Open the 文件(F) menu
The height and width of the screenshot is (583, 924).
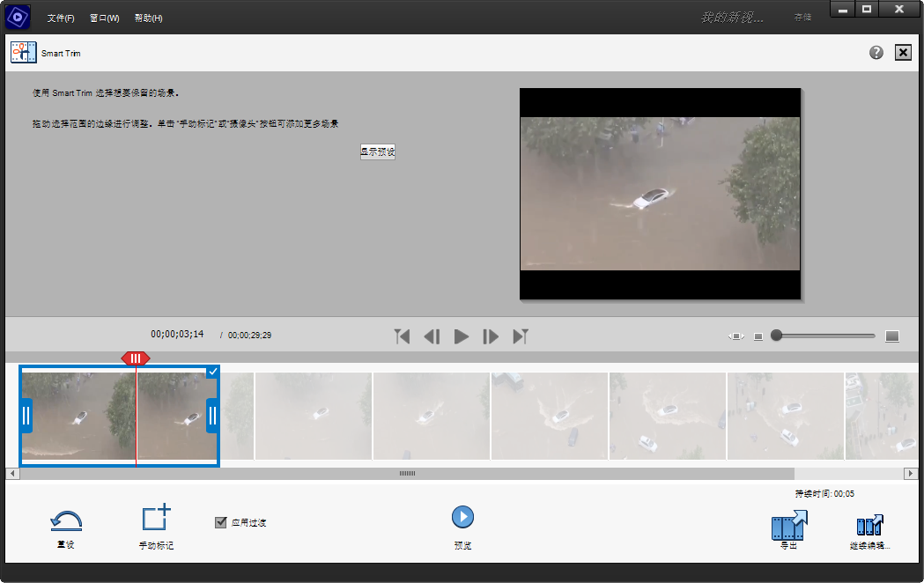[x=61, y=18]
